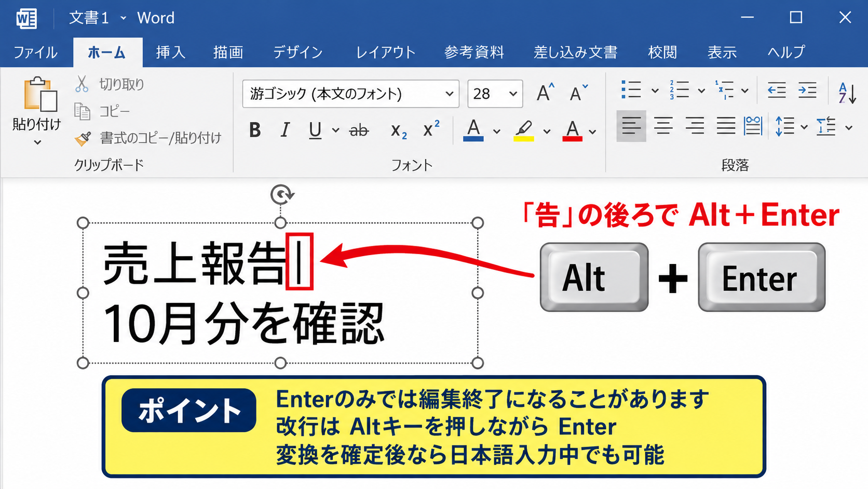Click the 貼り付け label button
Viewport: 868px width, 489px height.
[x=37, y=125]
